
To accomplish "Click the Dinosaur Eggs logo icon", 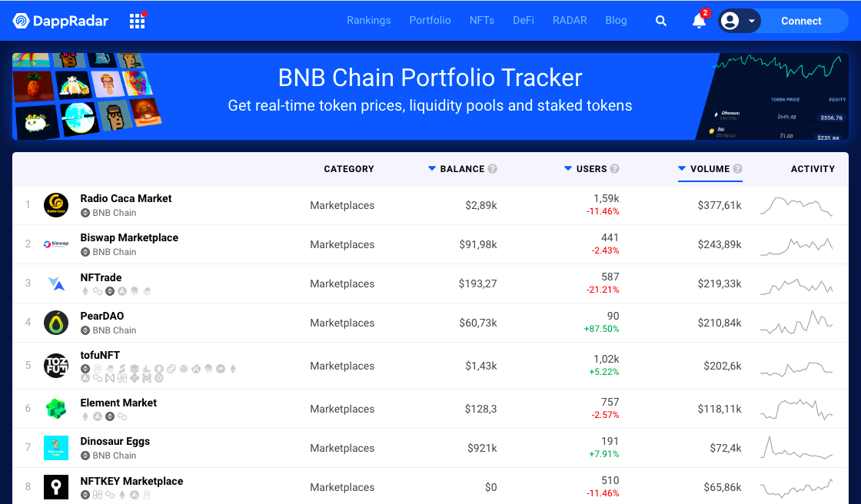I will coord(56,448).
